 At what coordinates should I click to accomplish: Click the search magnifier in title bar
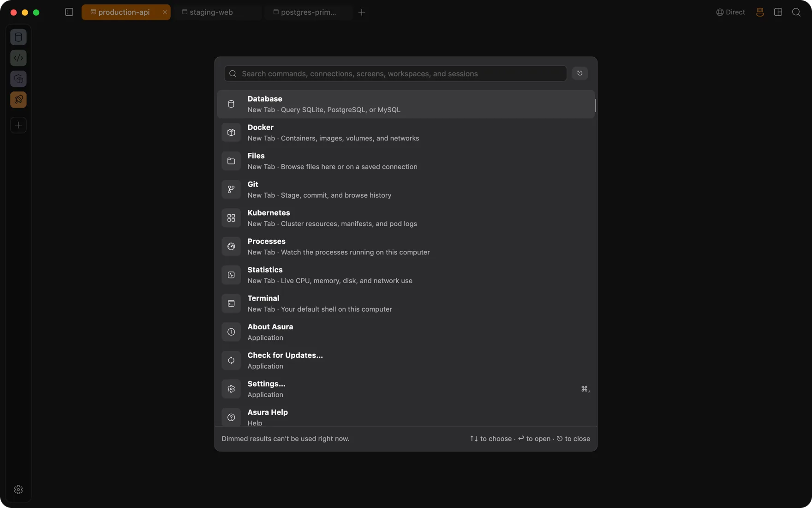[796, 12]
